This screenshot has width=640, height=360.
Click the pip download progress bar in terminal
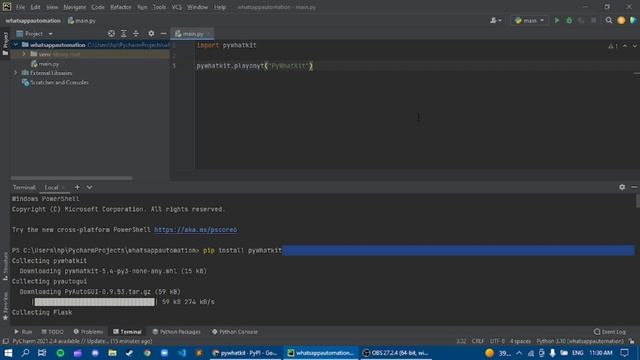(x=95, y=302)
